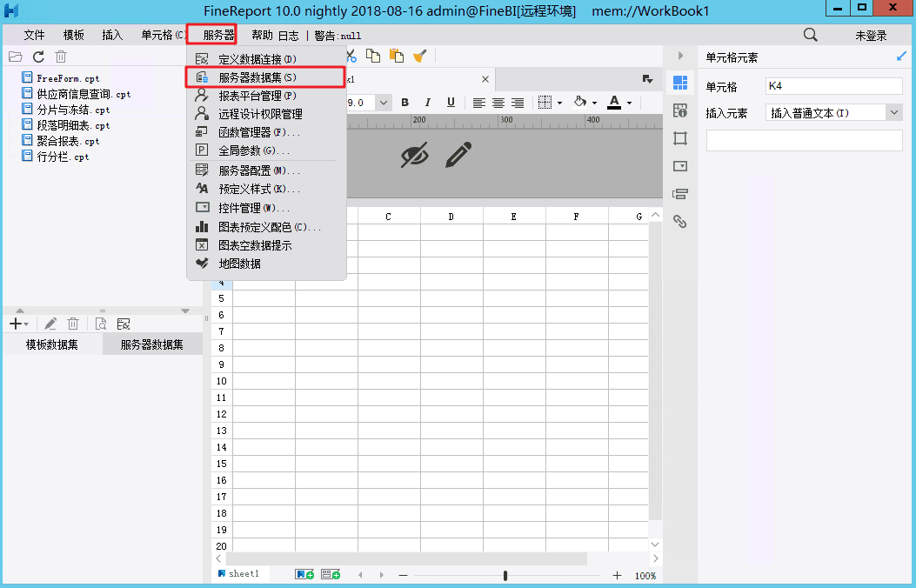Align text right in toolbar

pos(518,103)
